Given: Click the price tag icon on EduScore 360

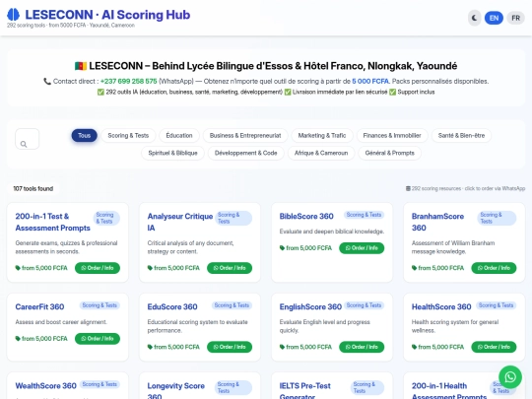Looking at the screenshot, I should 150,347.
